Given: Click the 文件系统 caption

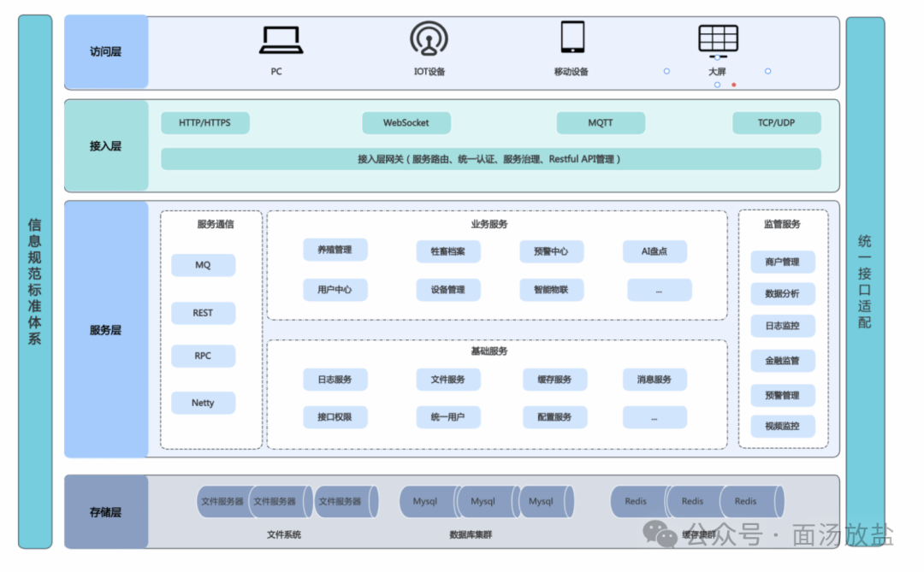Looking at the screenshot, I should [284, 535].
